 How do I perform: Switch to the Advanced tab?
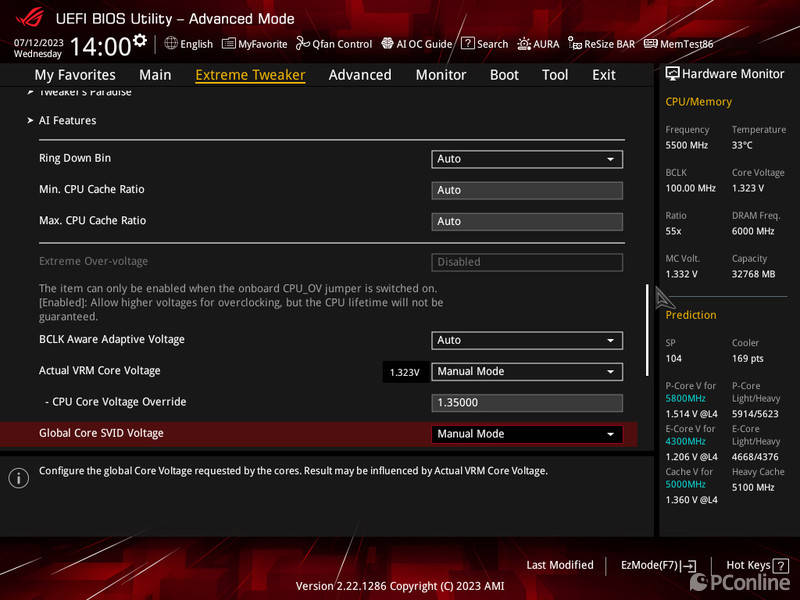click(360, 75)
